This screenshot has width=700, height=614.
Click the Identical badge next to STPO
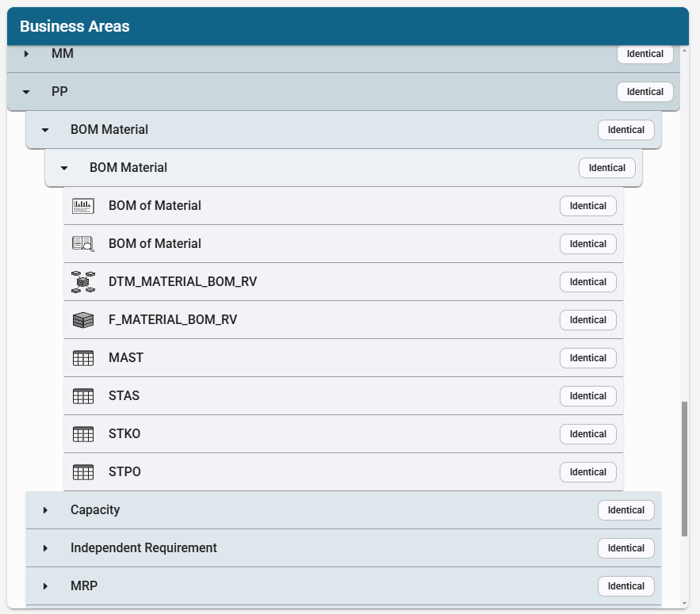click(x=587, y=472)
